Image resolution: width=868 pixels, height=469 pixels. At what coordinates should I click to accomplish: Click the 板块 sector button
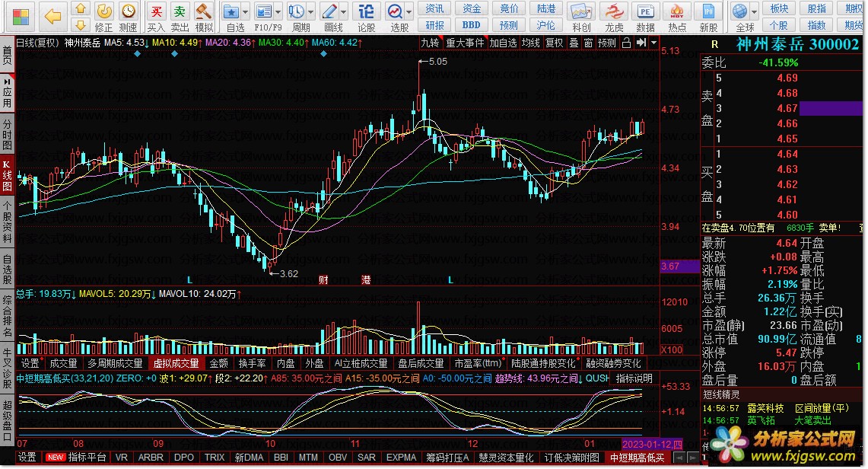(779, 9)
